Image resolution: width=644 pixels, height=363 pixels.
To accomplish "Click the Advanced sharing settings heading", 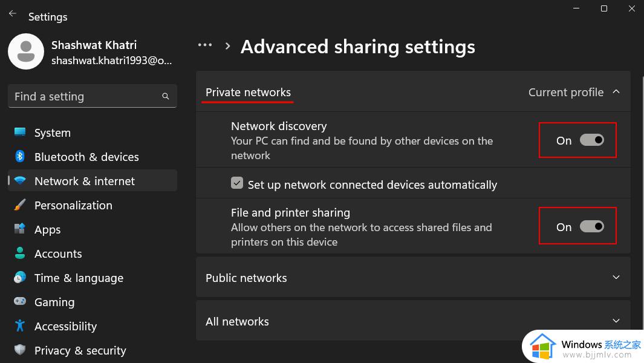I will coord(358,47).
